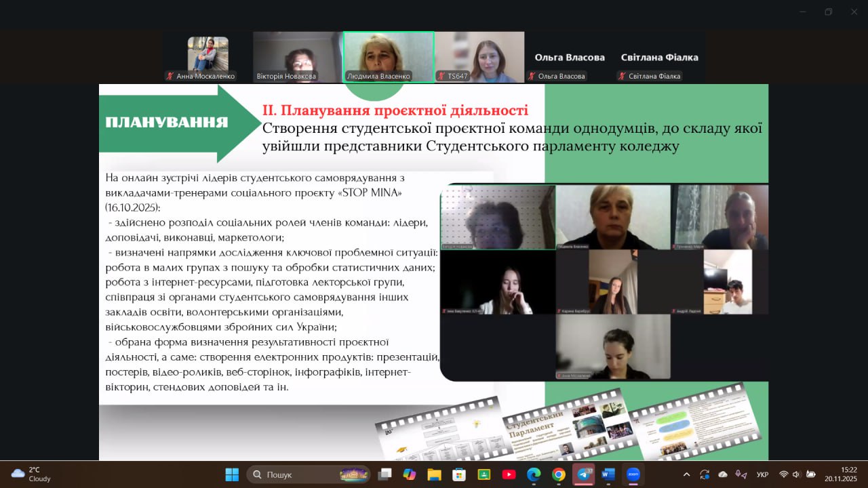Toggle the Wi-Fi network tray icon
This screenshot has width=868, height=488.
pos(783,474)
